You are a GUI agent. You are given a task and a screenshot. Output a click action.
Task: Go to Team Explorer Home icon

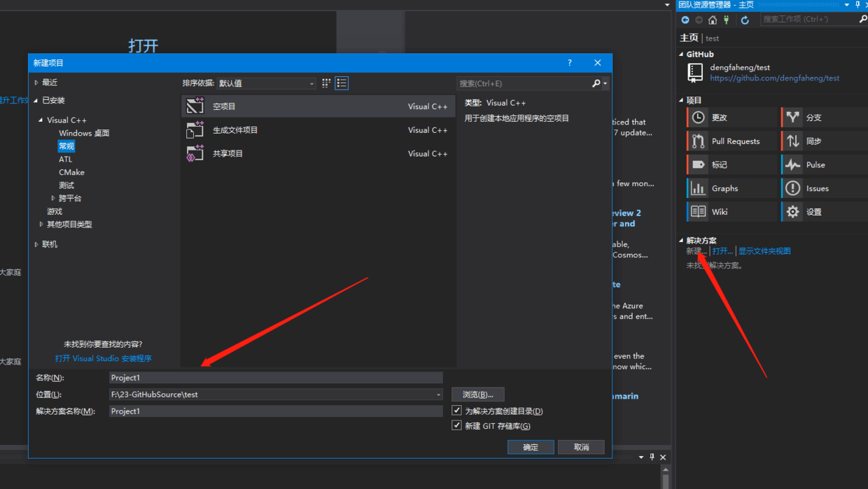coord(713,20)
